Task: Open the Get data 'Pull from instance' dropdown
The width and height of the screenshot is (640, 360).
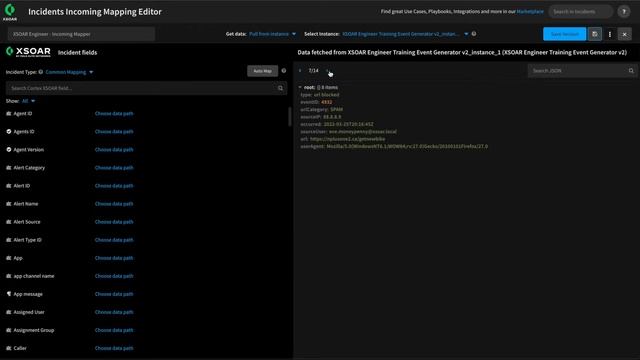Action: [272, 34]
